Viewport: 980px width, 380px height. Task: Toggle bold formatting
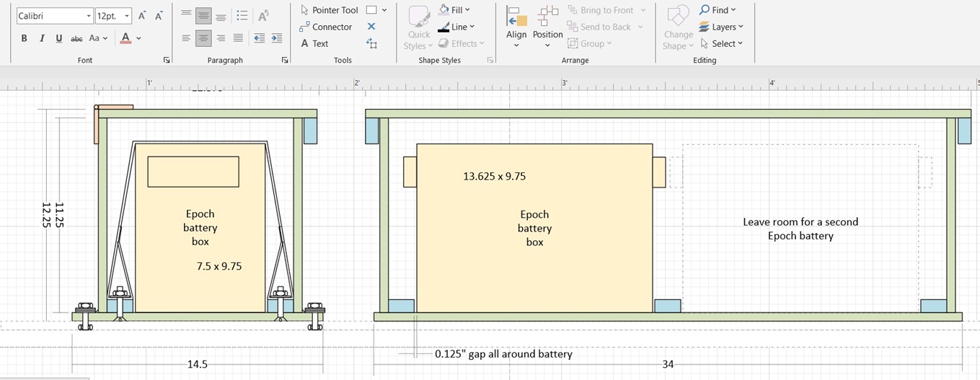pyautogui.click(x=24, y=38)
